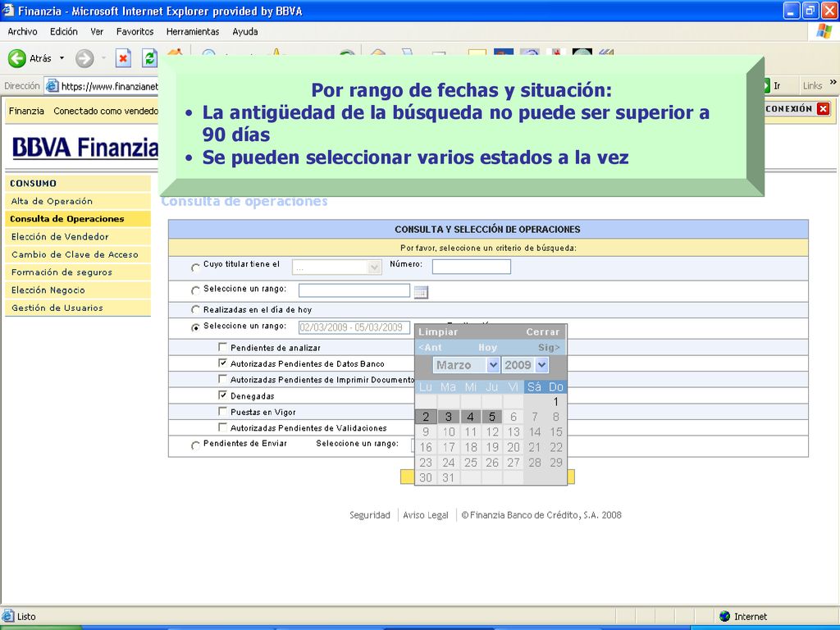Click the Atrás back arrow icon

tap(17, 58)
